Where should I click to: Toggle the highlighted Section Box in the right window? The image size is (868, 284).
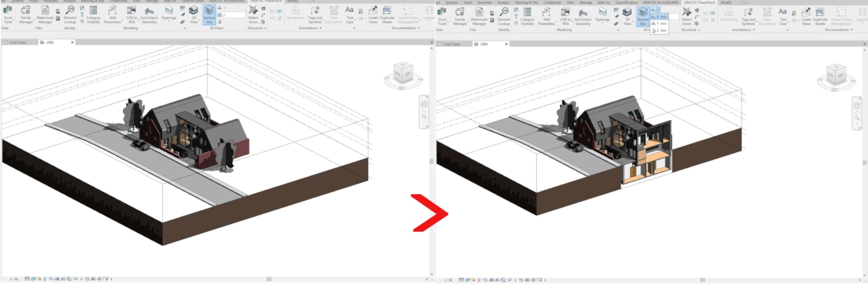(x=643, y=16)
